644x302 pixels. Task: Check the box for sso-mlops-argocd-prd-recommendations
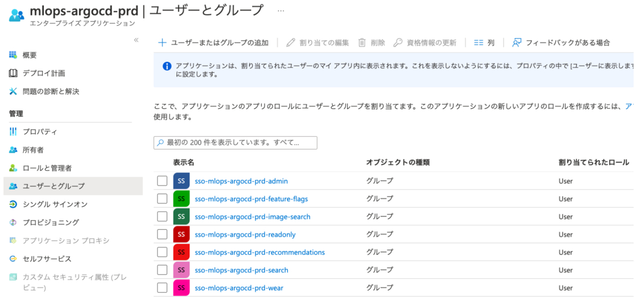click(x=162, y=252)
